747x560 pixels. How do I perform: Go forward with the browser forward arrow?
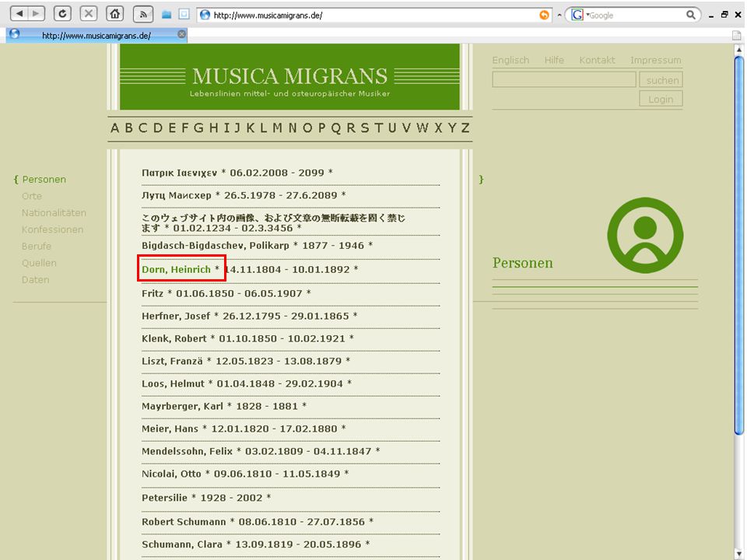37,13
